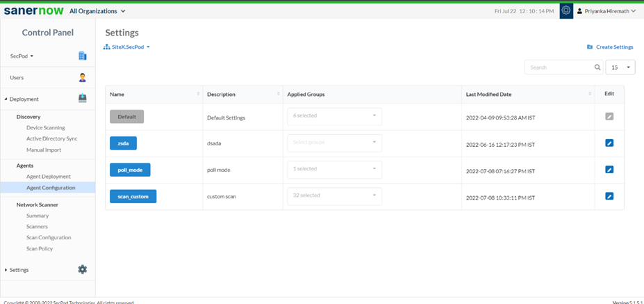Click the zsda settings button

pos(123,143)
